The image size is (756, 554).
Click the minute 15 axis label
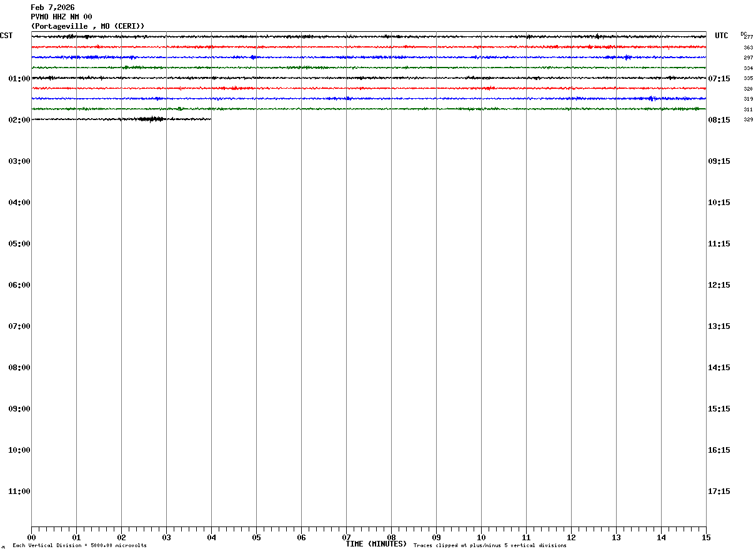click(706, 538)
